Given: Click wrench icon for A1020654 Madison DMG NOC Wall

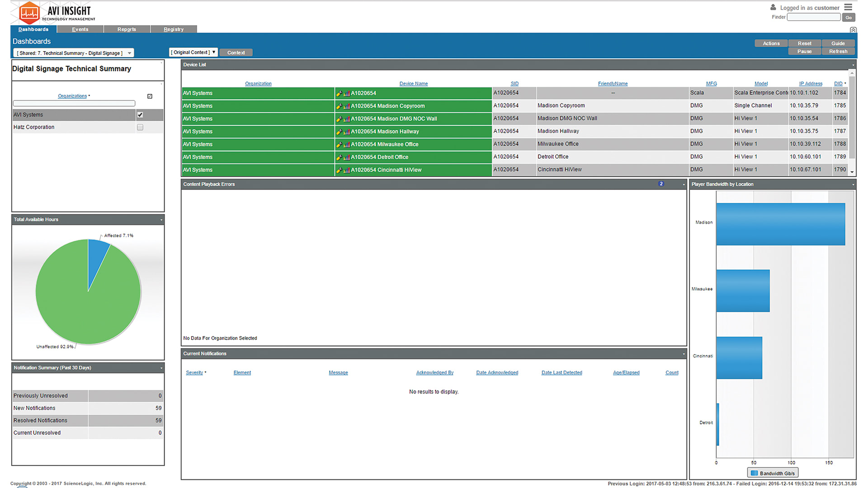Looking at the screenshot, I should click(339, 119).
